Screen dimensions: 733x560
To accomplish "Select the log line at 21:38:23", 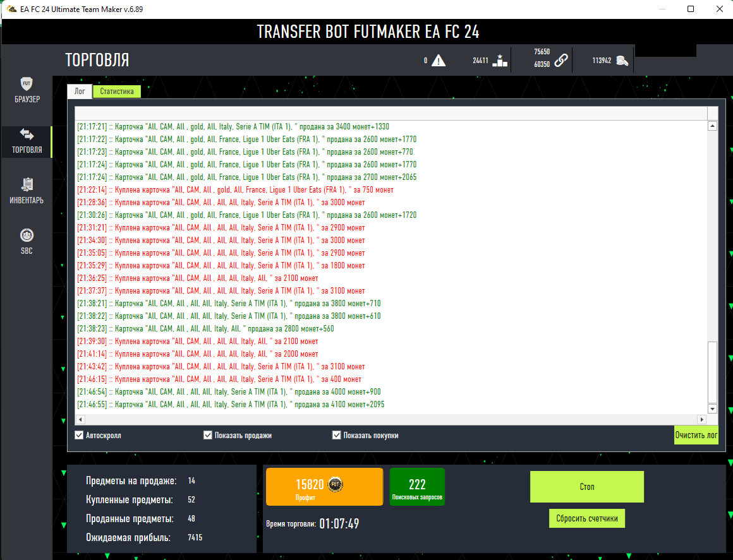I will (206, 328).
